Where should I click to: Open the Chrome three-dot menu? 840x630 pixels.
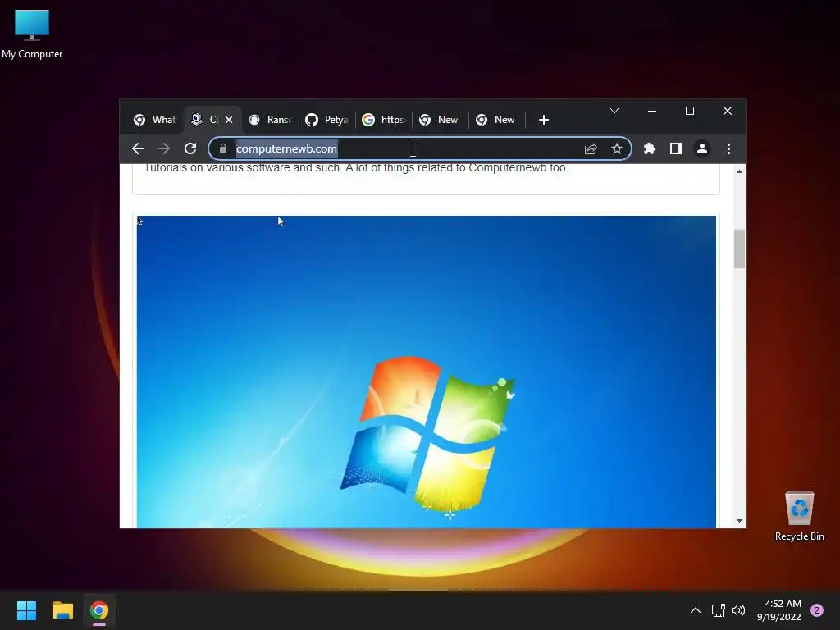click(728, 148)
